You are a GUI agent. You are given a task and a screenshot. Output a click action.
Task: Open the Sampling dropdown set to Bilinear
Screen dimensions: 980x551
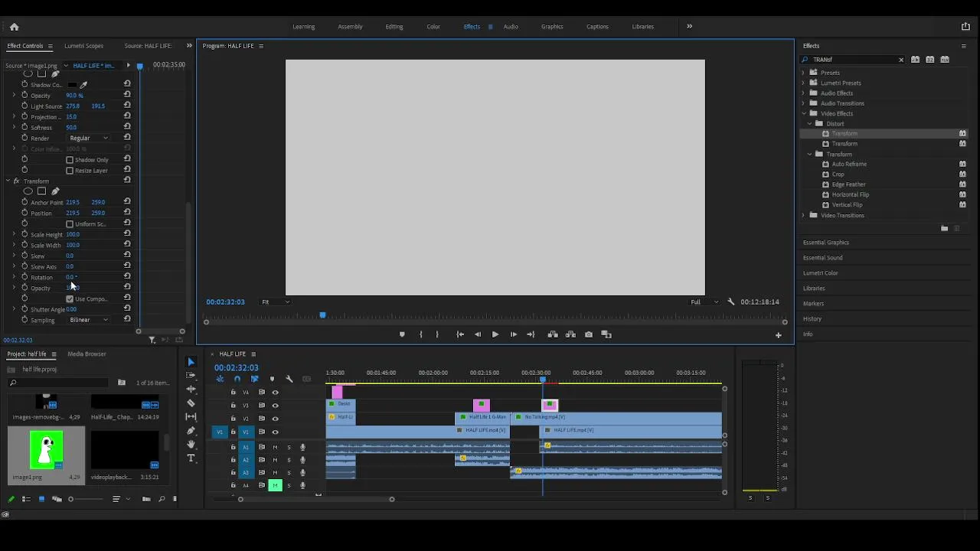pyautogui.click(x=89, y=320)
